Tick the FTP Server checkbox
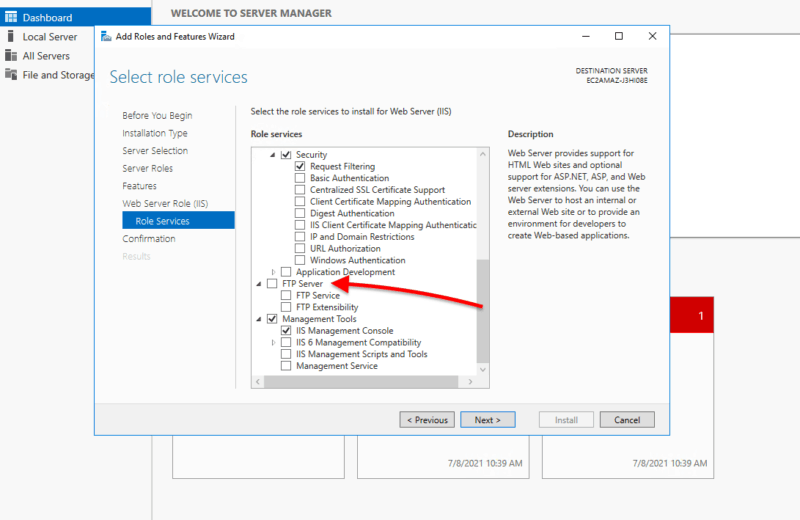800x520 pixels. [x=272, y=284]
